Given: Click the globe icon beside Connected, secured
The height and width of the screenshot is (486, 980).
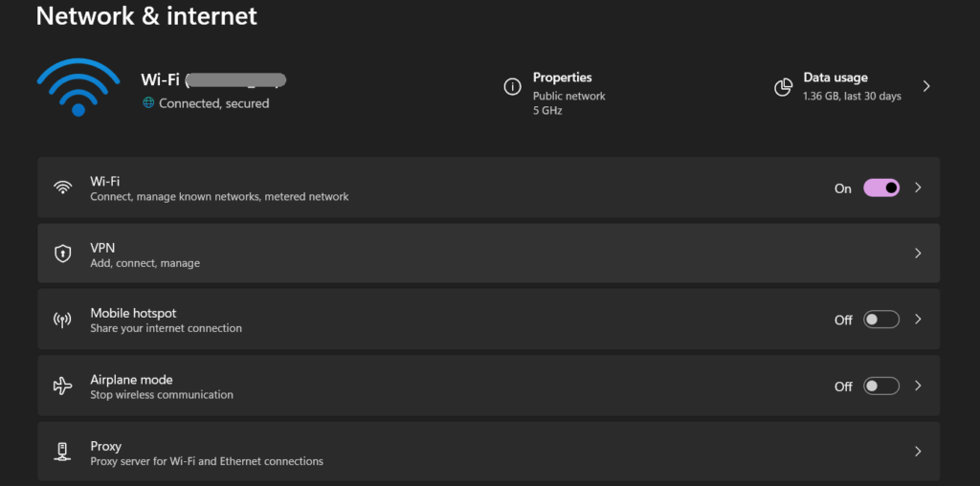Looking at the screenshot, I should pos(148,103).
